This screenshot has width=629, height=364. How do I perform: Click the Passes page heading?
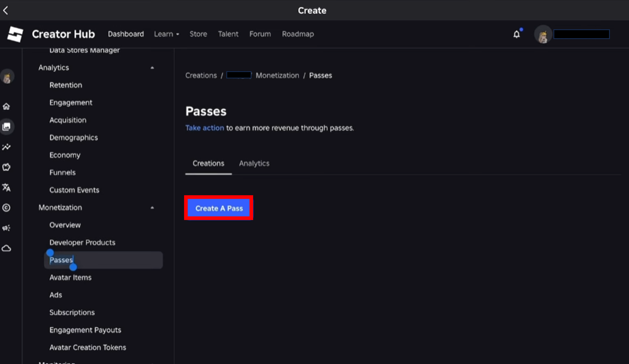pos(206,111)
